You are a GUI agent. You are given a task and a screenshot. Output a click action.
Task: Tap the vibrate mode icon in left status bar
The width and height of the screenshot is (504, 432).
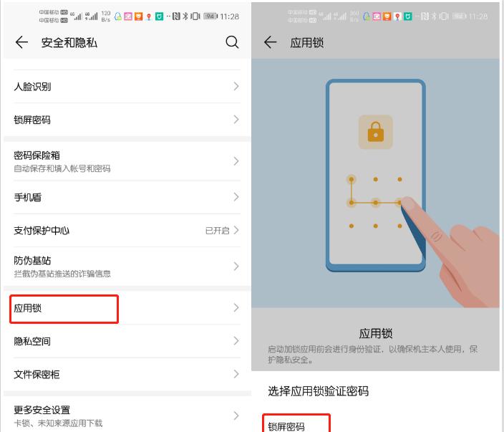pyautogui.click(x=195, y=16)
